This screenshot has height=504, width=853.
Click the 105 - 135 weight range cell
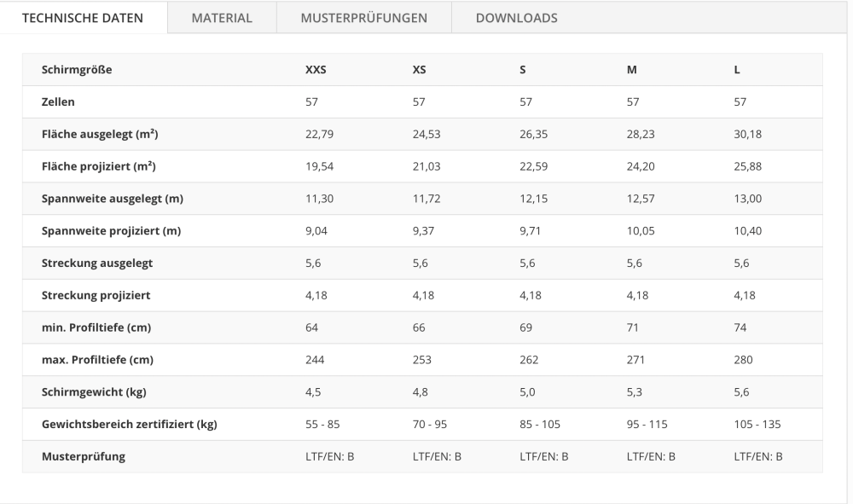(757, 424)
